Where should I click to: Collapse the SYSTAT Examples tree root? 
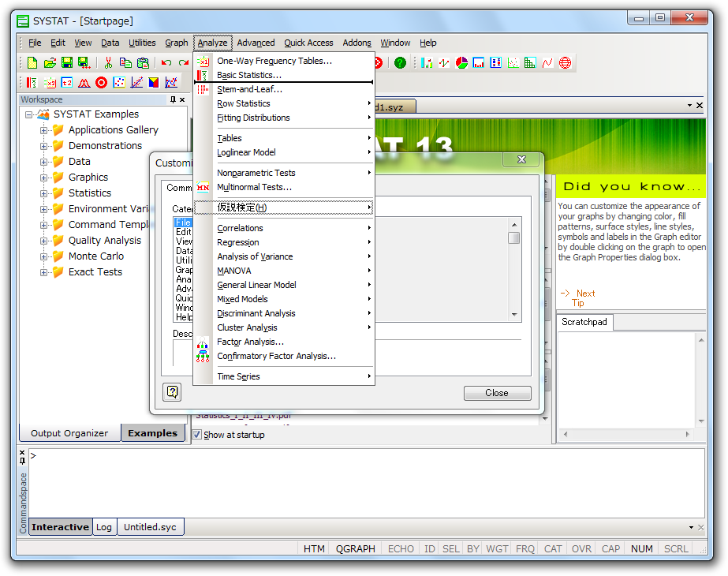pyautogui.click(x=28, y=114)
